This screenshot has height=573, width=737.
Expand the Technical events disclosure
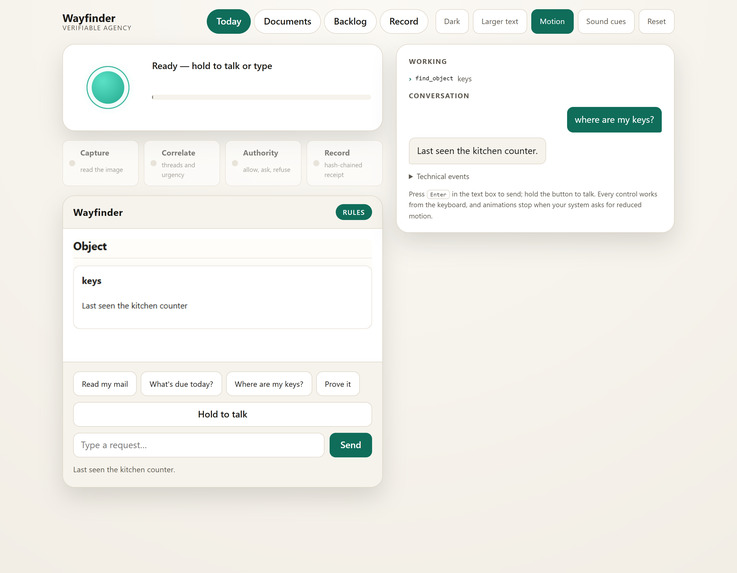(x=439, y=177)
